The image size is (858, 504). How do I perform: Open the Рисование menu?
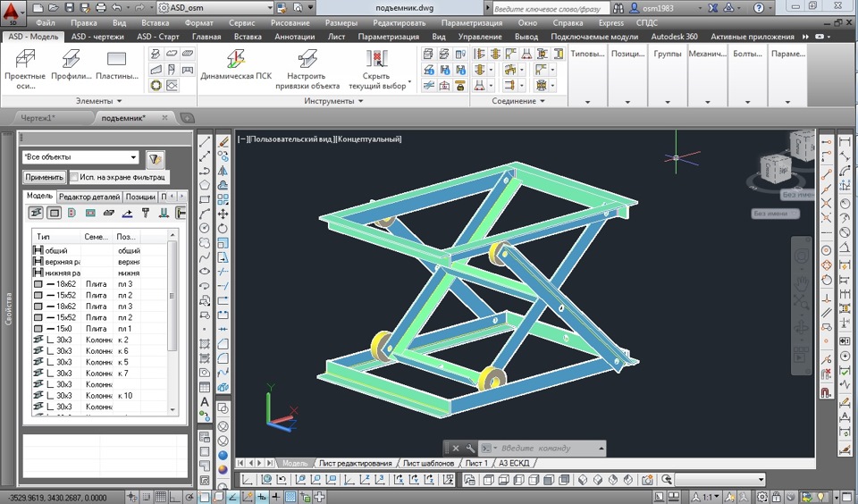(x=290, y=21)
